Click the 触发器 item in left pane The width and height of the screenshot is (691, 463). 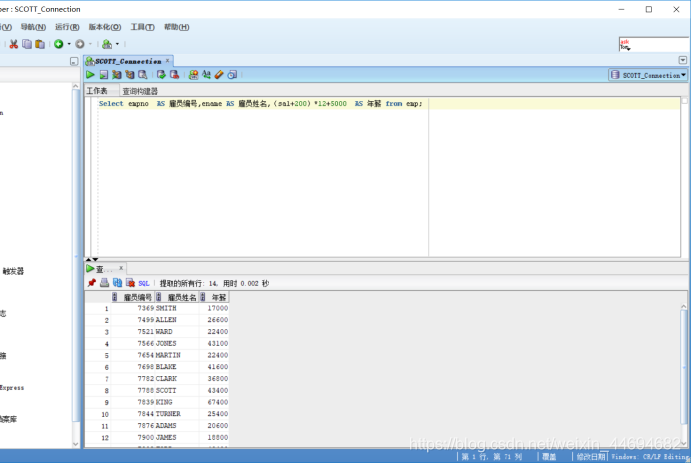click(13, 271)
